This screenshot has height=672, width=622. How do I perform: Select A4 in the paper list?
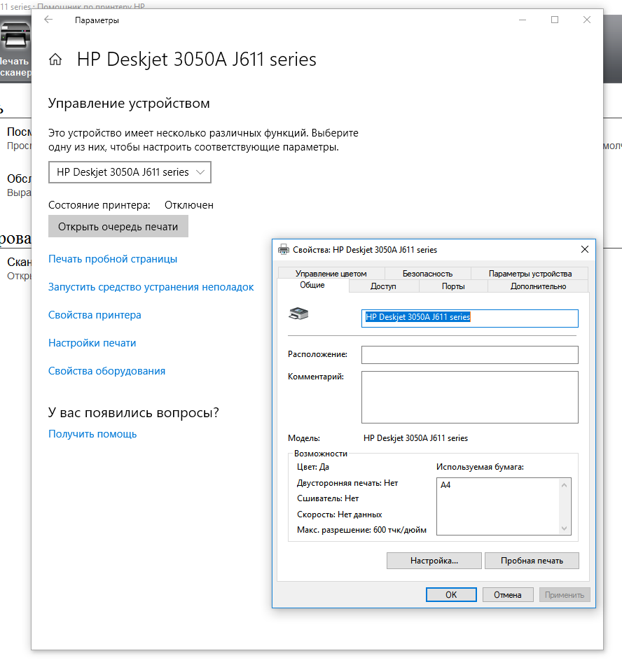click(x=445, y=484)
